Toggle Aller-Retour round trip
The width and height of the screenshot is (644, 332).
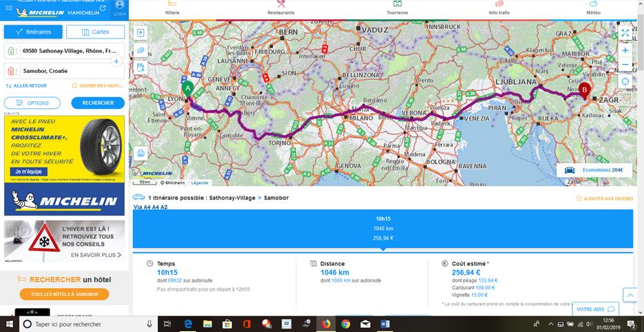pos(26,85)
